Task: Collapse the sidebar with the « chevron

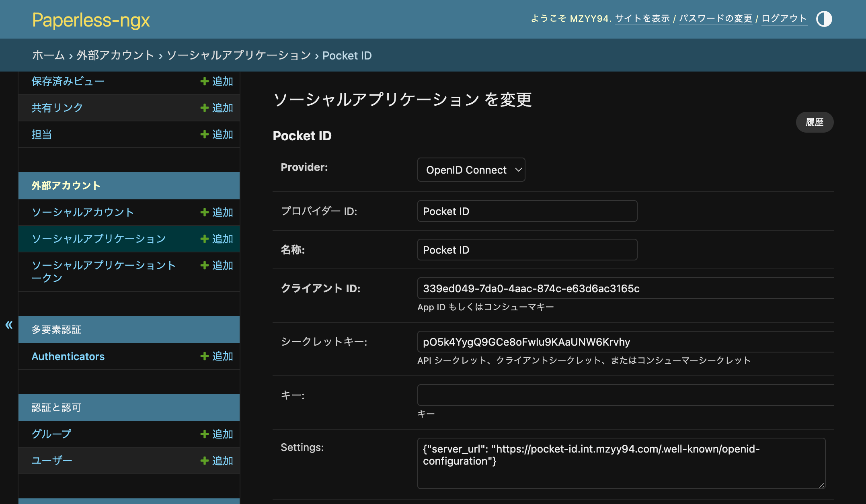Action: pos(8,326)
